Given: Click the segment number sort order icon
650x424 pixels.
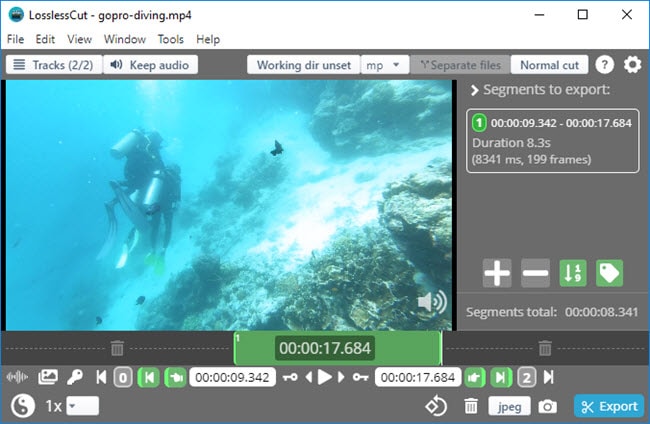Looking at the screenshot, I should click(573, 273).
